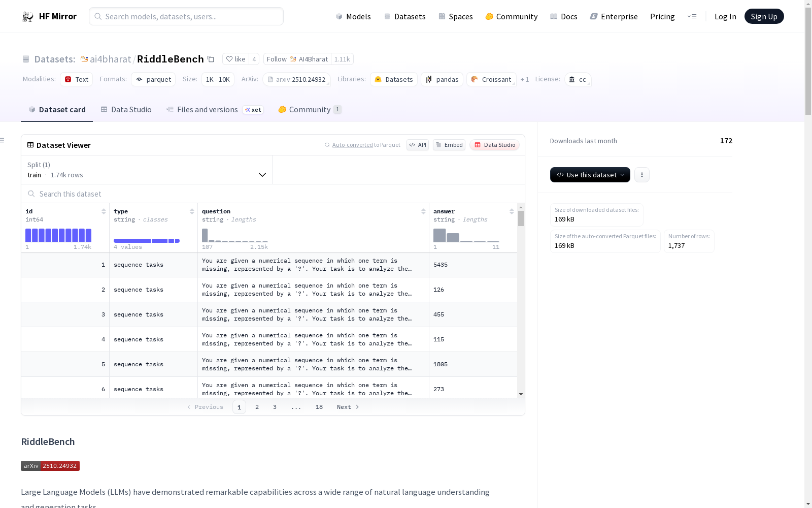Click the ai4bharat organization avatar
The width and height of the screenshot is (812, 508).
[84, 59]
